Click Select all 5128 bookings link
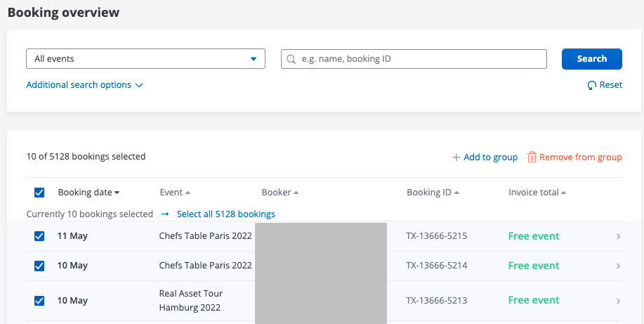 (225, 214)
